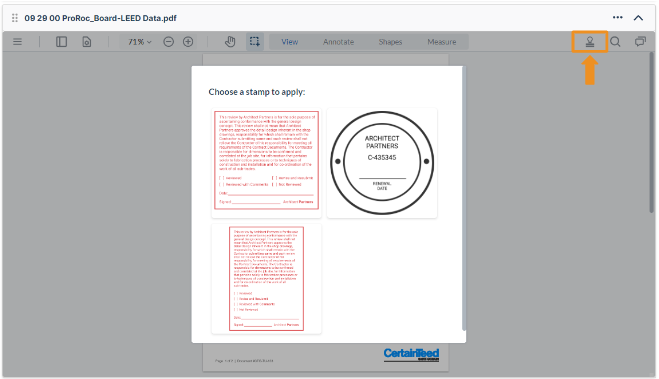659x379 pixels.
Task: Open the three-dot more options menu
Action: tap(617, 17)
